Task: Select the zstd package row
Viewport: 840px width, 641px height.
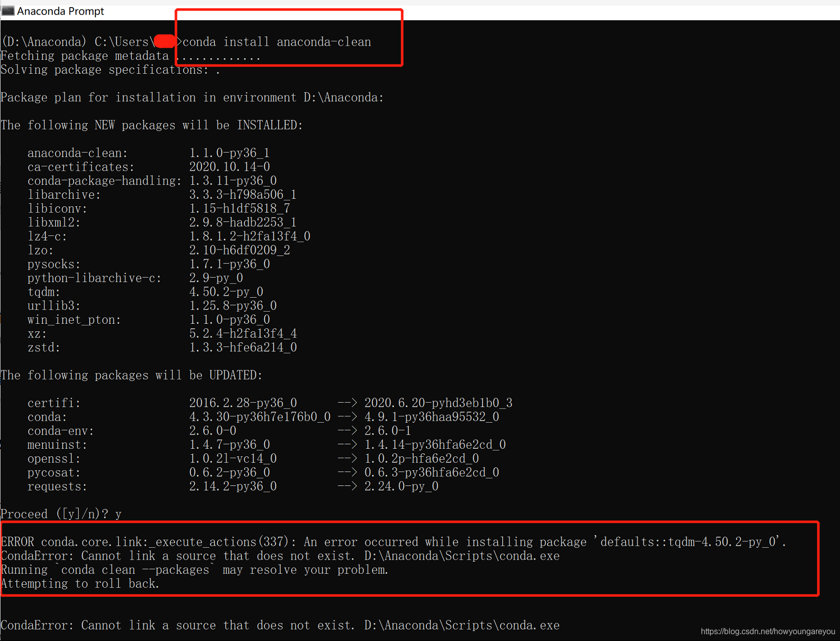Action: coord(162,347)
